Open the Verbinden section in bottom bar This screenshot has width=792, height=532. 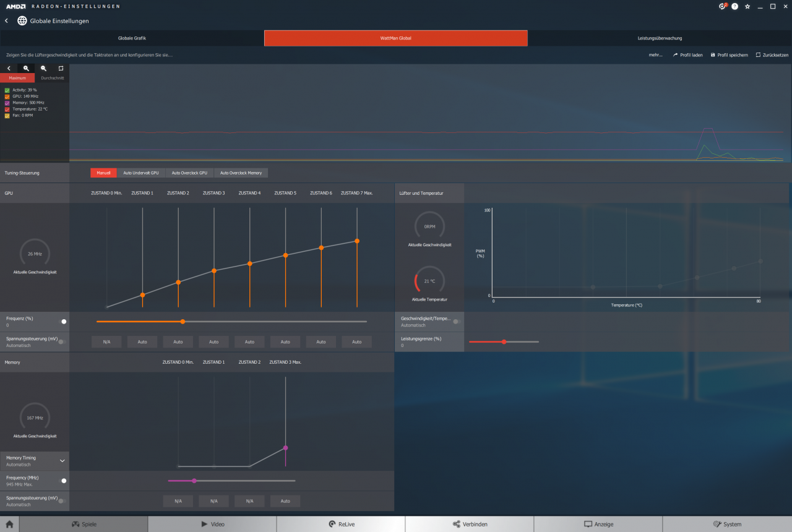[x=470, y=524]
